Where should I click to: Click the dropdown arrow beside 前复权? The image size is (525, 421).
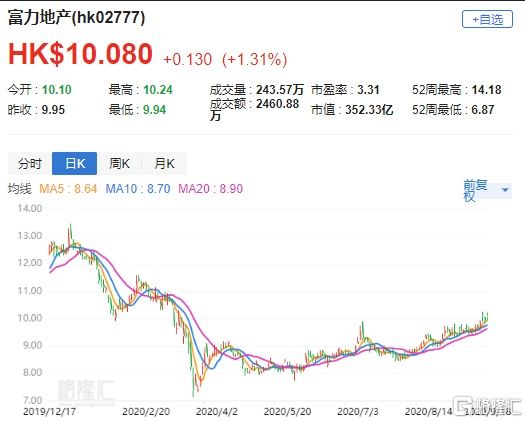click(505, 190)
